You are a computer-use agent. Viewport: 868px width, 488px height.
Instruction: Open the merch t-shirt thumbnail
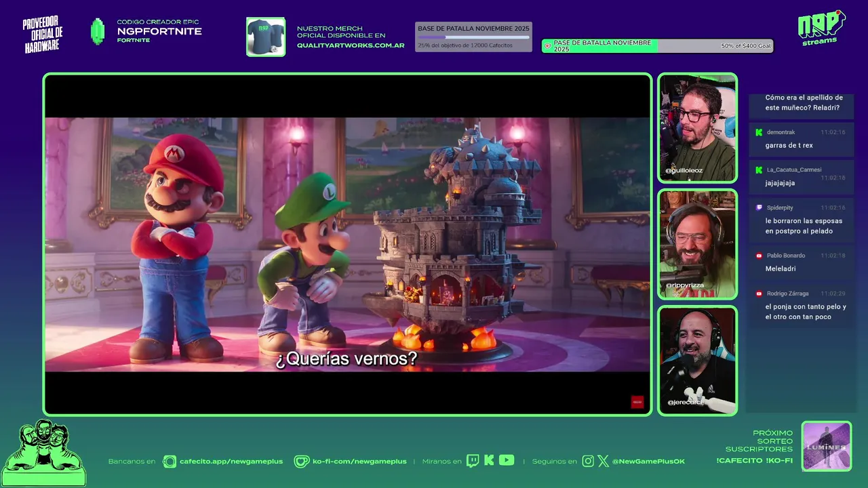(x=266, y=37)
